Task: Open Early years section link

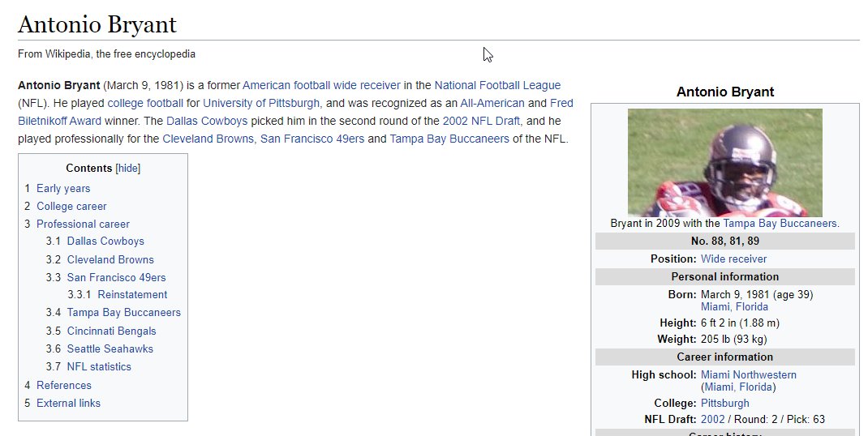Action: [63, 189]
